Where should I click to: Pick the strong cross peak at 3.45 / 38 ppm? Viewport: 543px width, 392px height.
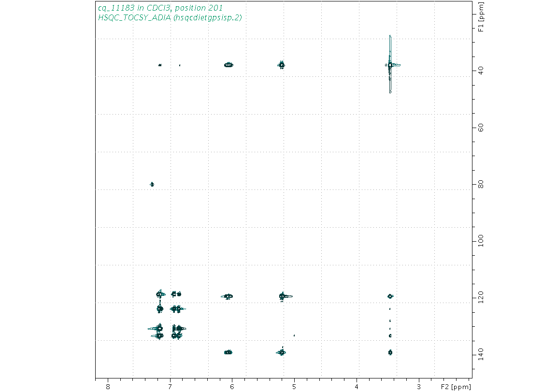390,65
